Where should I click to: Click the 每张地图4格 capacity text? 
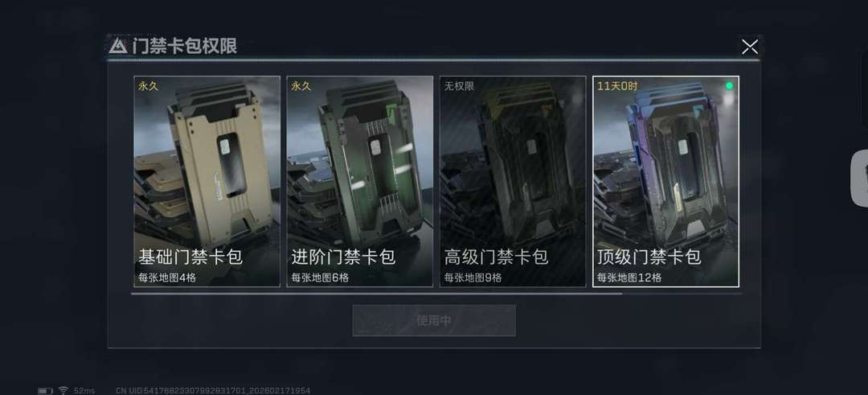[167, 278]
